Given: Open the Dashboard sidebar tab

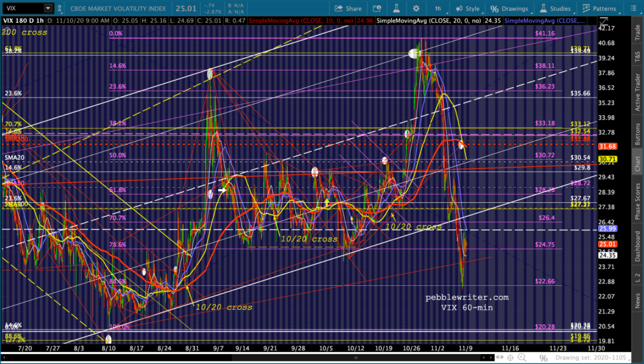Looking at the screenshot, I should [x=638, y=246].
